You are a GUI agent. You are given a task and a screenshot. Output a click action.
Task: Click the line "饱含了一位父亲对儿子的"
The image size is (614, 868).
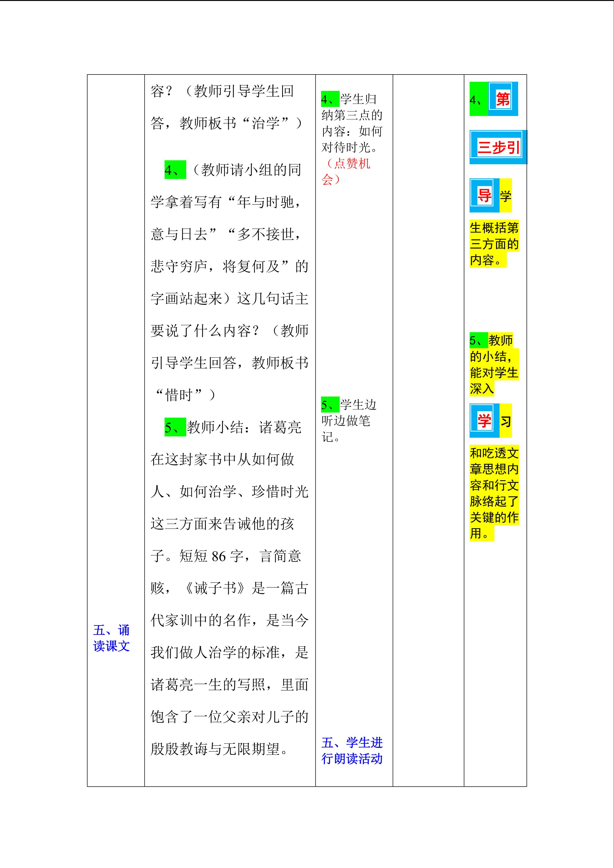[230, 717]
